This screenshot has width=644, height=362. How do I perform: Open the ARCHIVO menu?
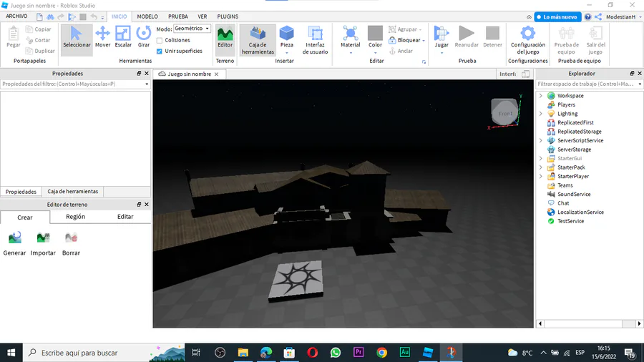pyautogui.click(x=16, y=16)
